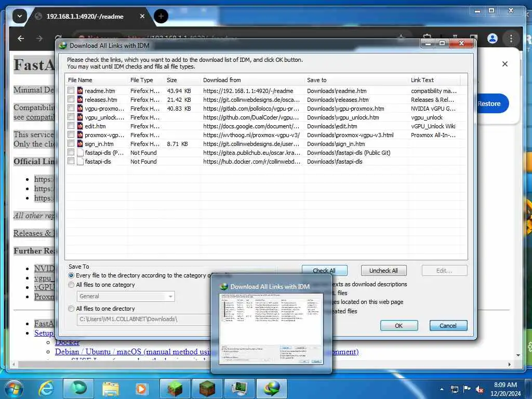Image resolution: width=532 pixels, height=399 pixels.
Task: Open the tab search dropdown chevron
Action: click(x=20, y=16)
